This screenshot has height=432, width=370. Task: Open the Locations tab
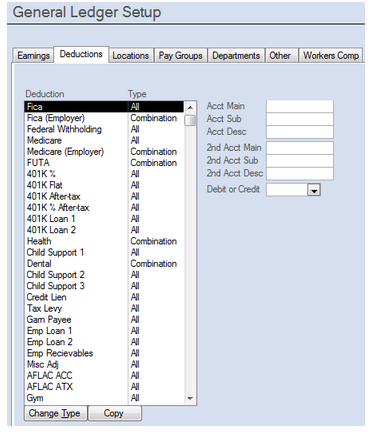click(131, 55)
